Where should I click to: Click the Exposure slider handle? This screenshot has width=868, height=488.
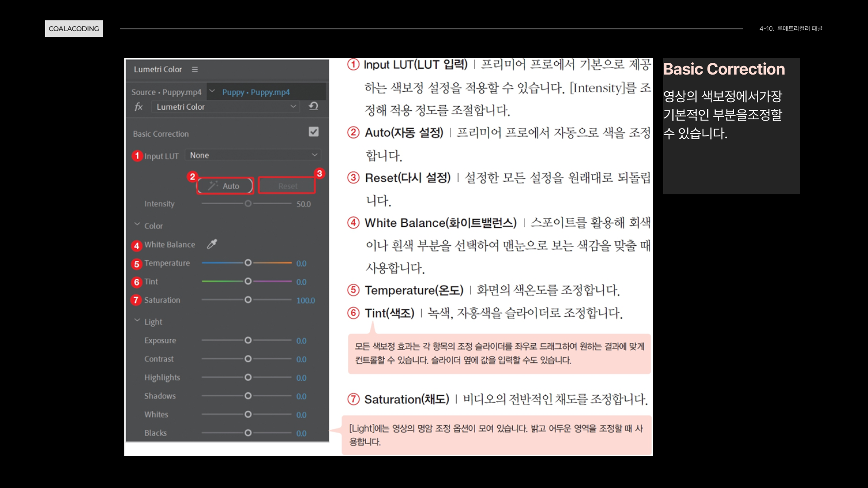coord(248,340)
